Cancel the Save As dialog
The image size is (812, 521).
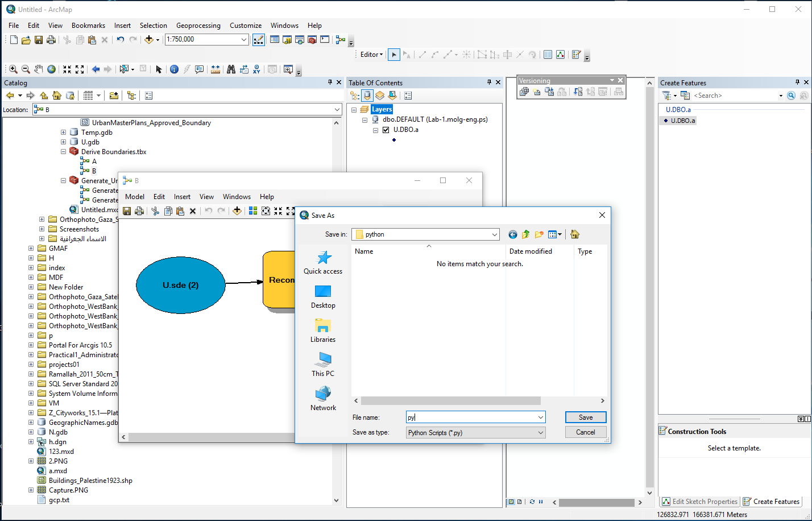(586, 432)
